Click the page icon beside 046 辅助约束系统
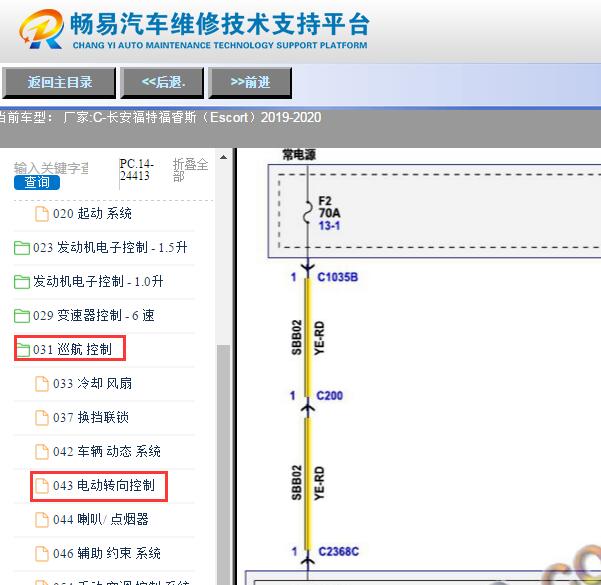The width and height of the screenshot is (601, 585). coord(42,554)
